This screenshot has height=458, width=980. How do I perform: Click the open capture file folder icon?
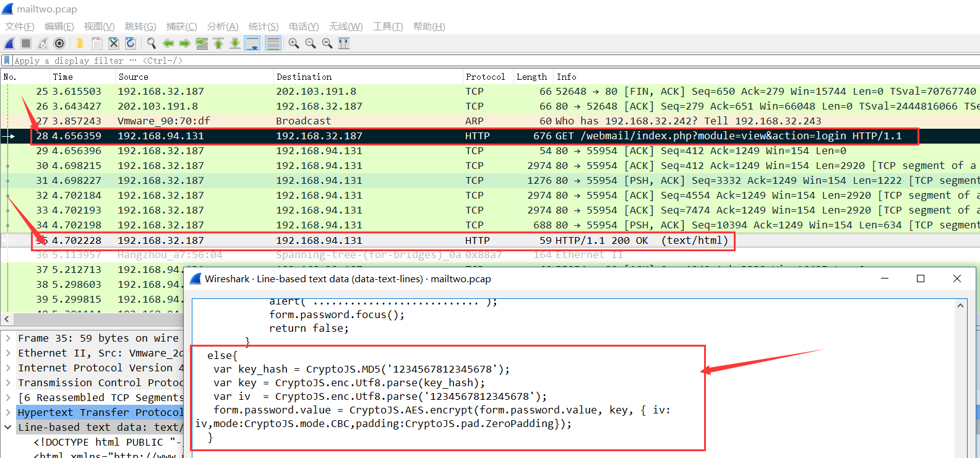coord(80,43)
